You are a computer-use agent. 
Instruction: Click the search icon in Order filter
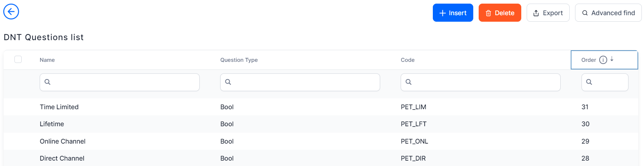[x=589, y=82]
